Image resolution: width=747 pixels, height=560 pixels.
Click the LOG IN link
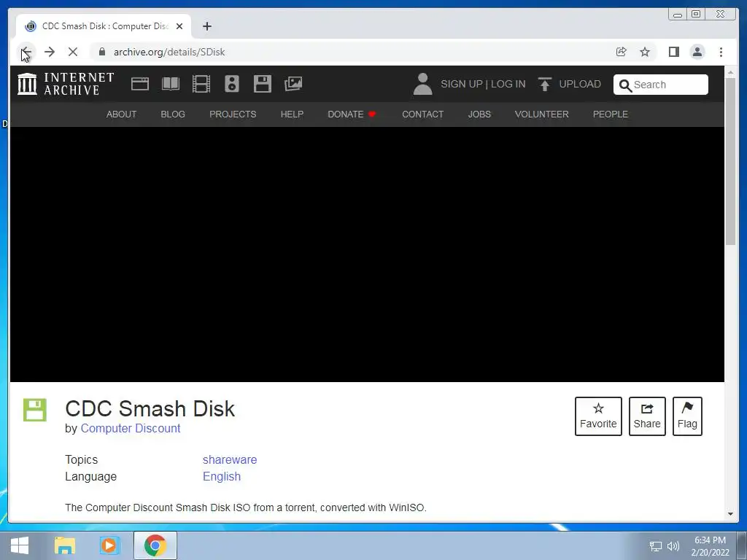(508, 84)
